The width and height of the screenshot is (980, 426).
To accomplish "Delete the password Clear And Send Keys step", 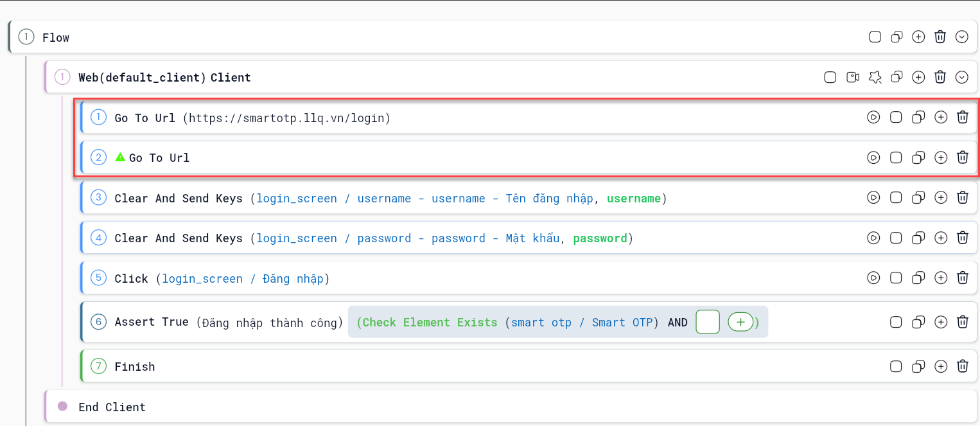I will click(x=963, y=238).
